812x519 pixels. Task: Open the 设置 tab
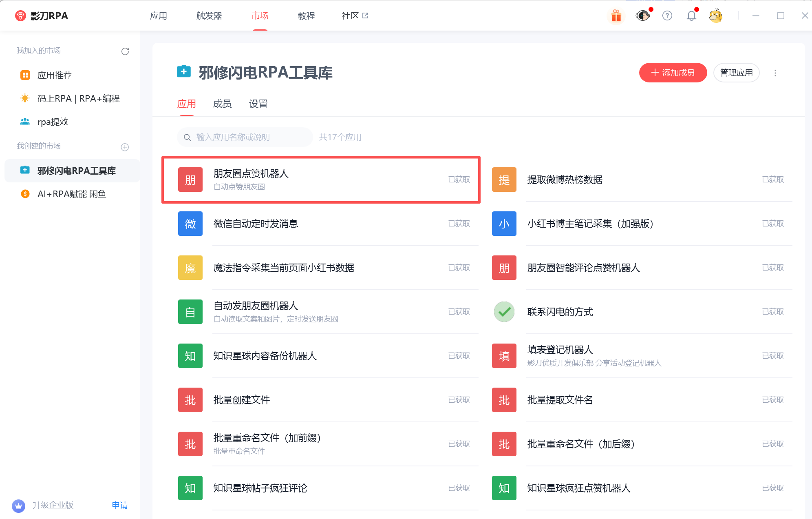(x=258, y=104)
